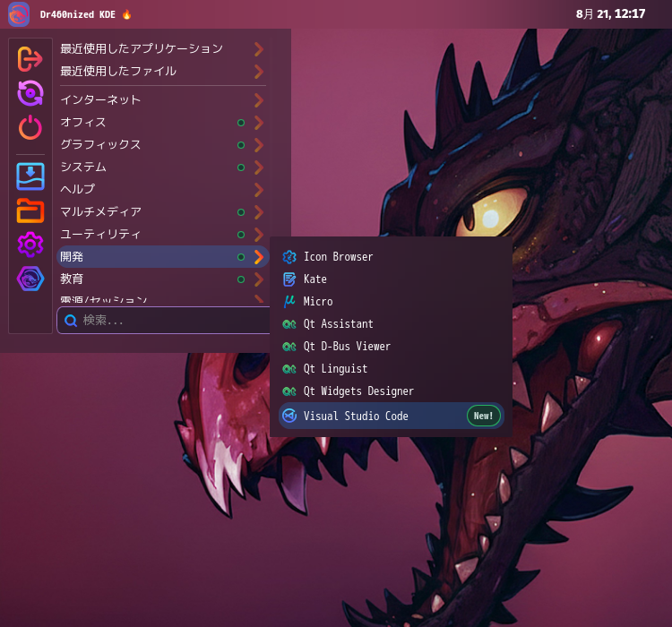This screenshot has width=672, height=627.
Task: Expand the ユーティリティ category arrow
Action: click(258, 234)
